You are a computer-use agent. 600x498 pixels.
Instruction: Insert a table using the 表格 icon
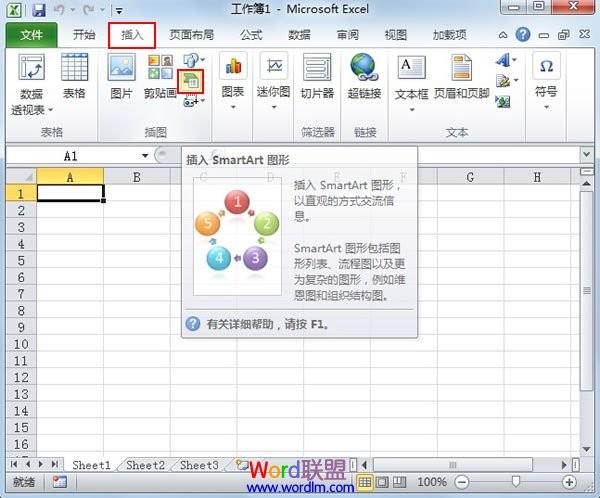(x=74, y=67)
